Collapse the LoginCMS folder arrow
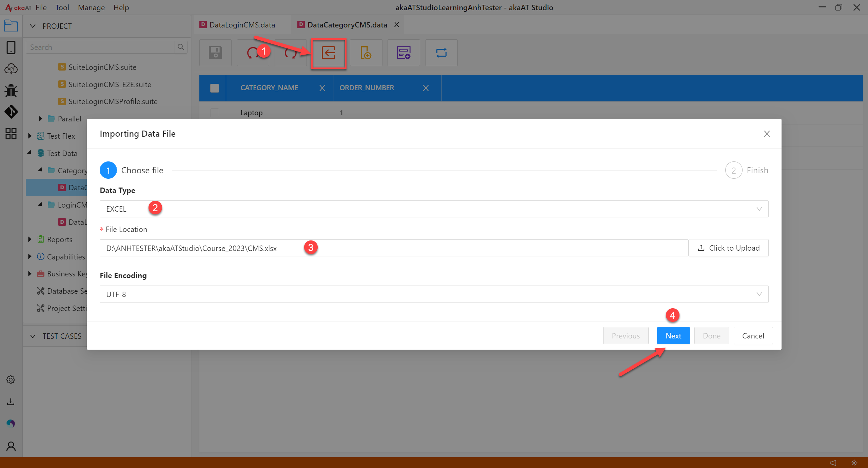 (x=40, y=204)
